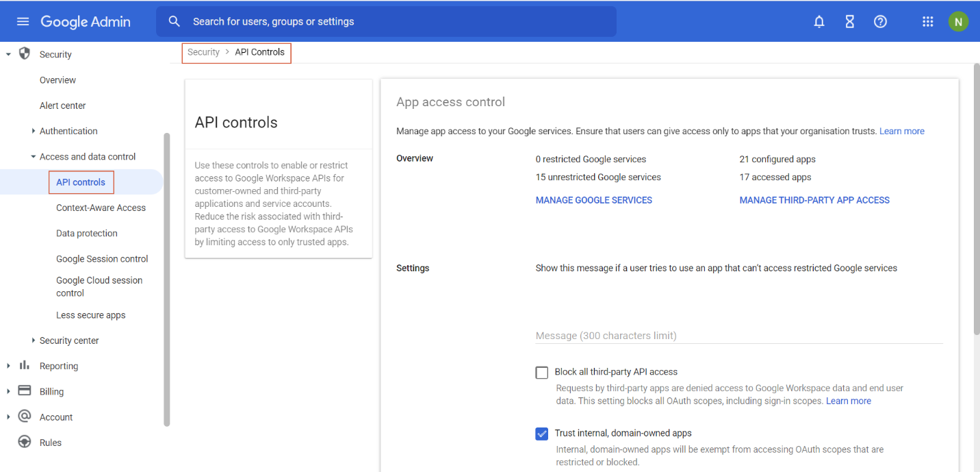Expand the Authentication section
The height and width of the screenshot is (472, 980).
click(x=34, y=131)
